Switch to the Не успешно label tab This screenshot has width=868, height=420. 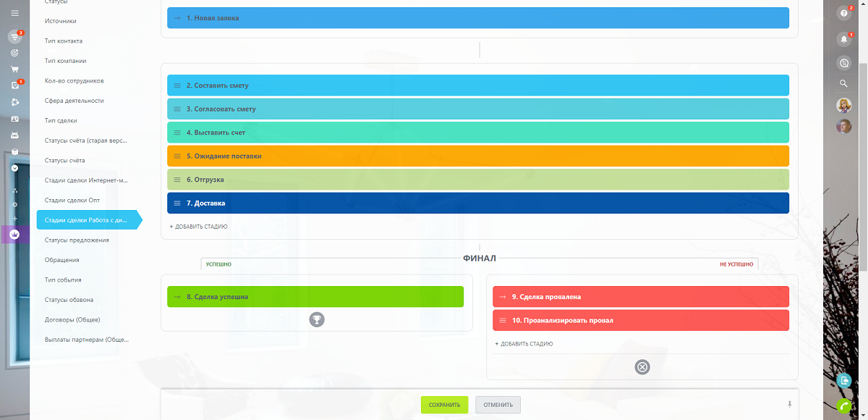pos(736,264)
